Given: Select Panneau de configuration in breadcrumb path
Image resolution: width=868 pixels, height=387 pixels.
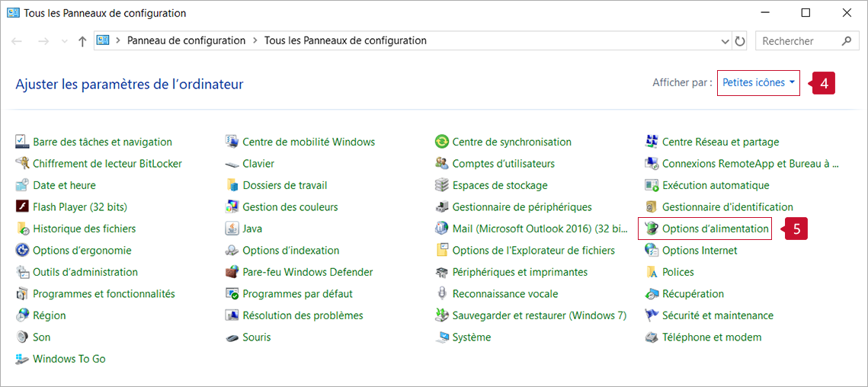Looking at the screenshot, I should [x=186, y=41].
